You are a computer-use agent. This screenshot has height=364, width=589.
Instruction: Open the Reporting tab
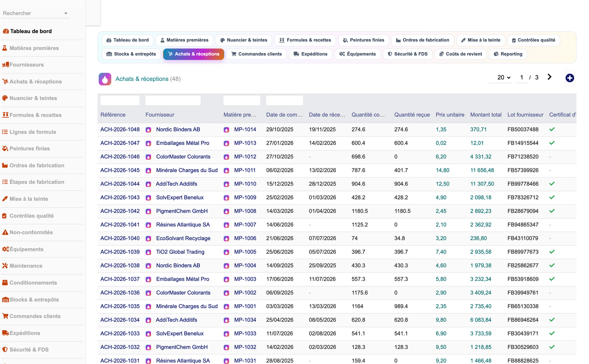(508, 54)
